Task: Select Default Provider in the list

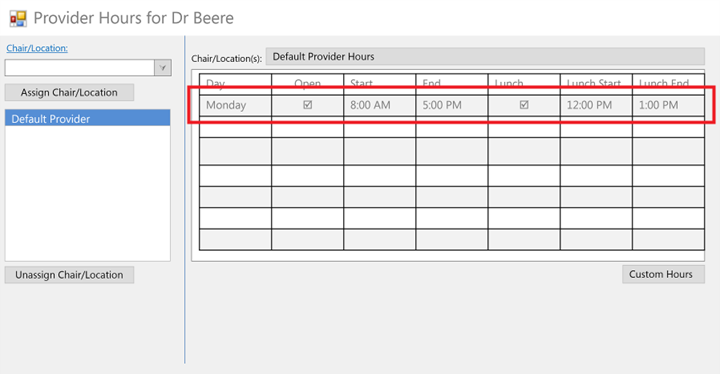Action: point(88,119)
